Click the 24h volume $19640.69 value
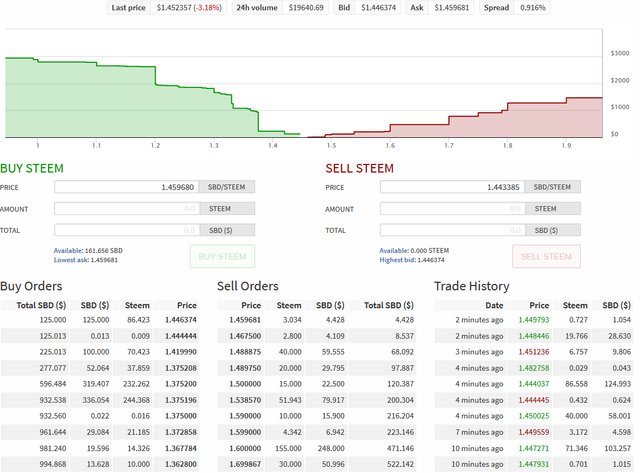640x473 pixels. pyautogui.click(x=306, y=7)
